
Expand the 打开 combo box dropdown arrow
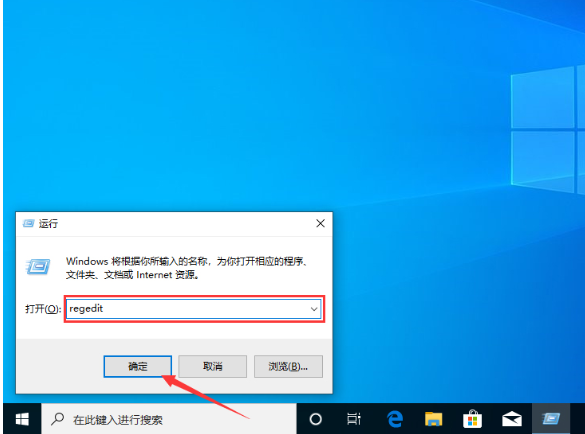point(314,309)
